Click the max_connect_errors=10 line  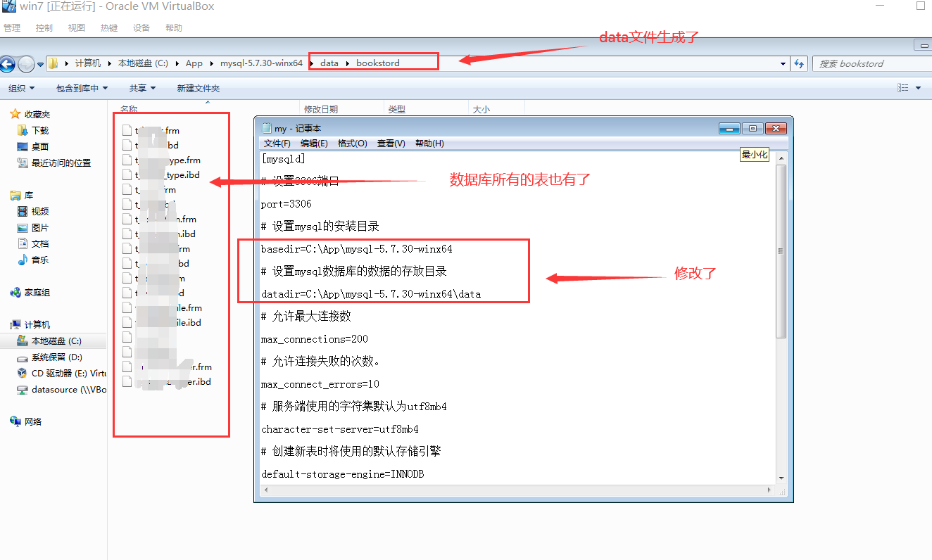320,384
